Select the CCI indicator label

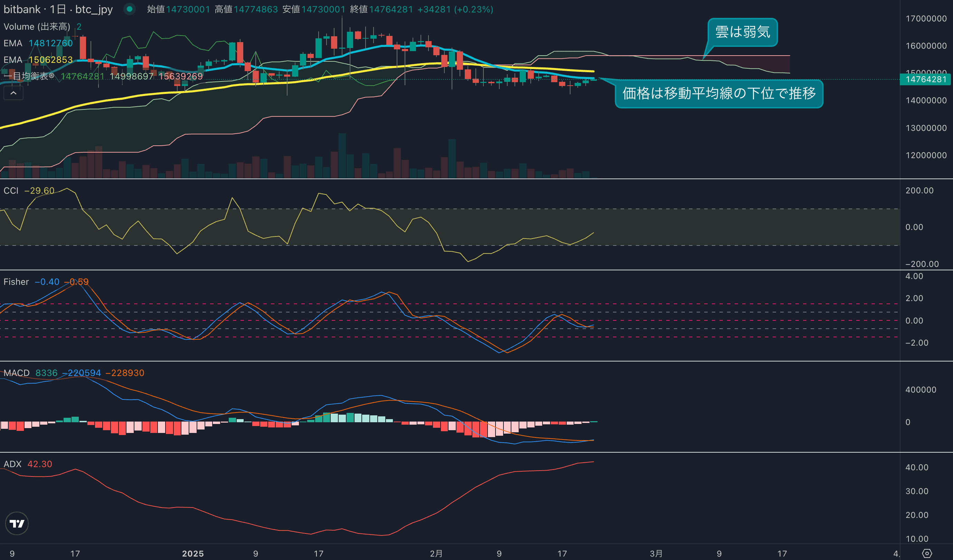pos(11,191)
